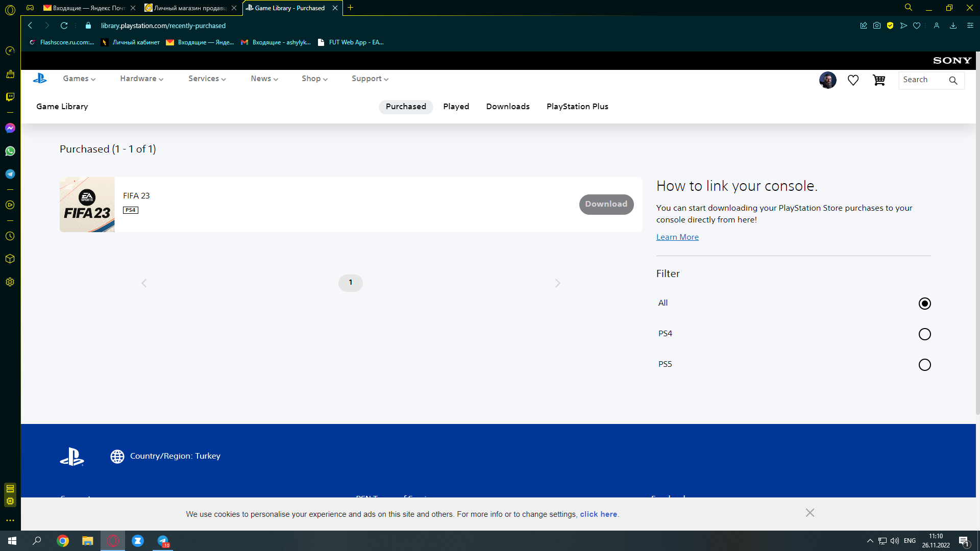Open Chrome from the taskbar
Screen dimensions: 980x551
63,541
